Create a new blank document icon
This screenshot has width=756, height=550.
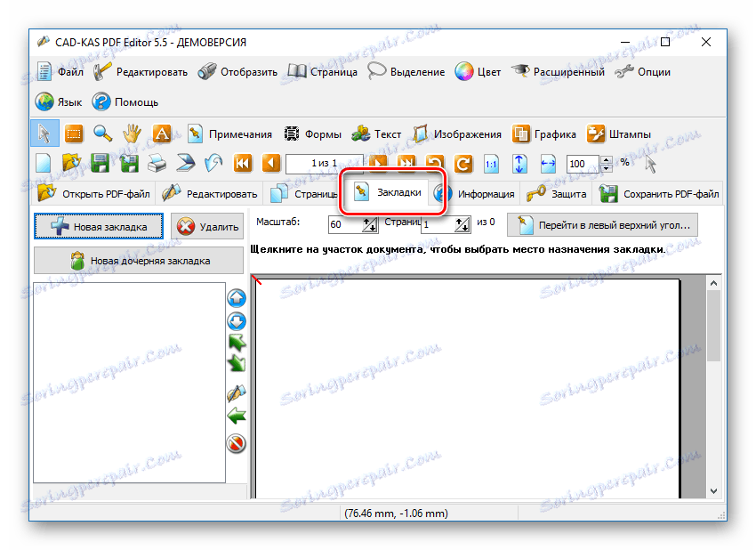(x=44, y=164)
